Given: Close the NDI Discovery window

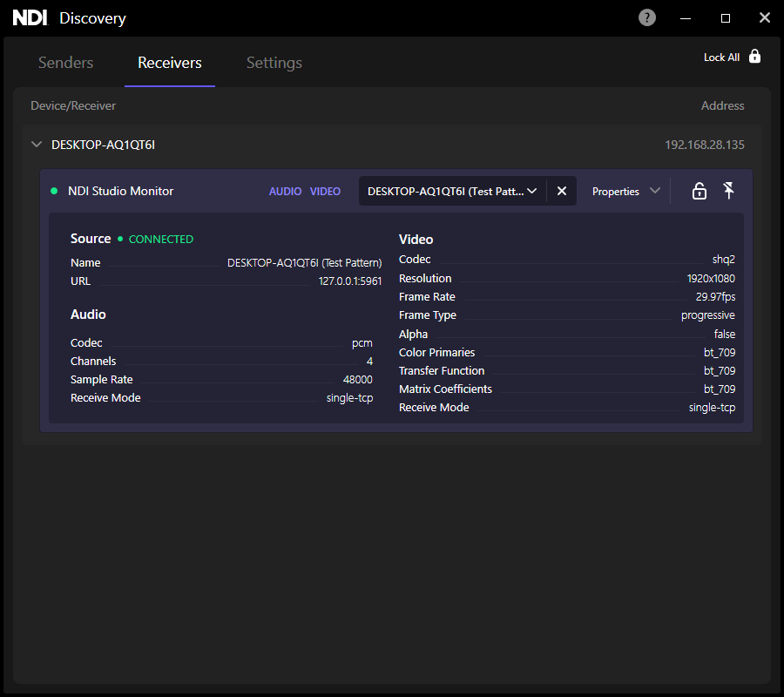Looking at the screenshot, I should (x=765, y=18).
